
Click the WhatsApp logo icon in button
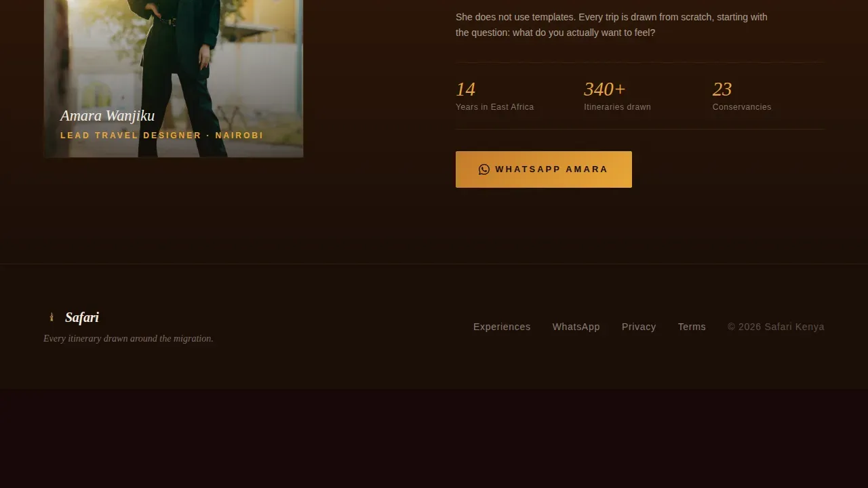pos(484,169)
